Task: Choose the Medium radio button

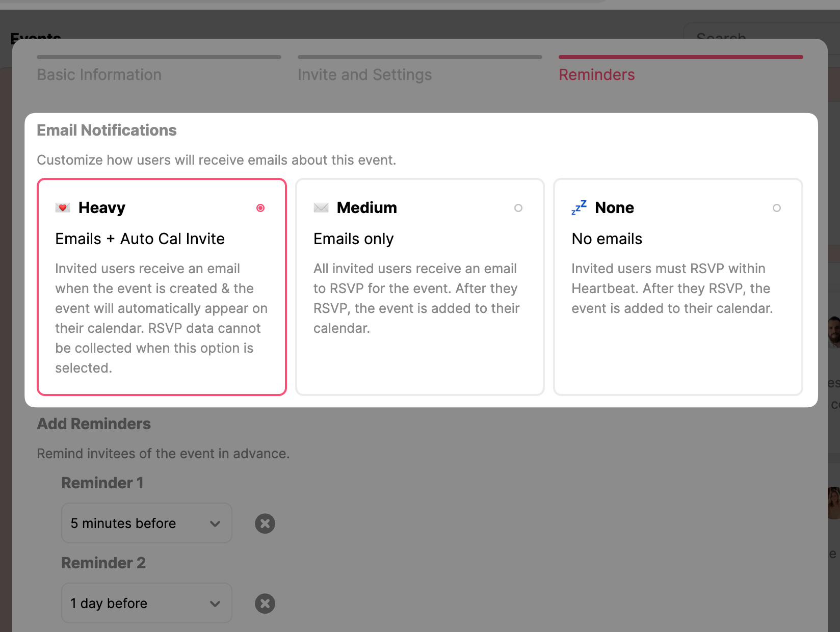Action: [518, 208]
